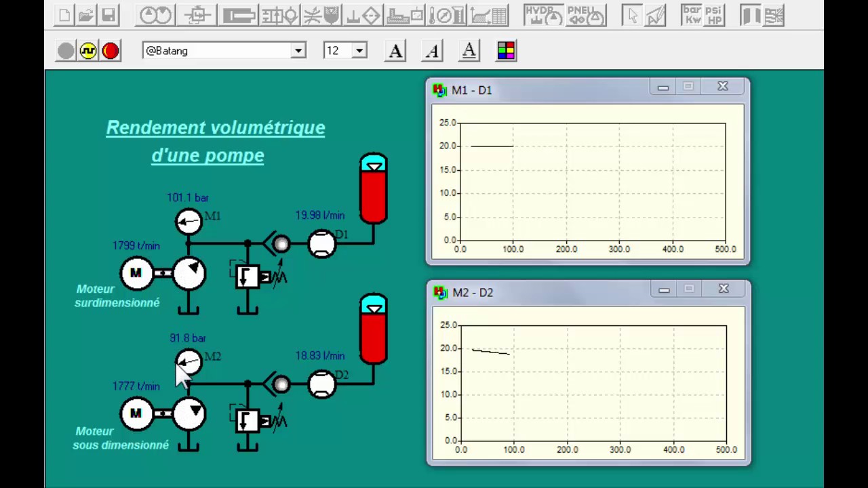
Task: Open the flow control valves library icon
Action: (x=321, y=15)
